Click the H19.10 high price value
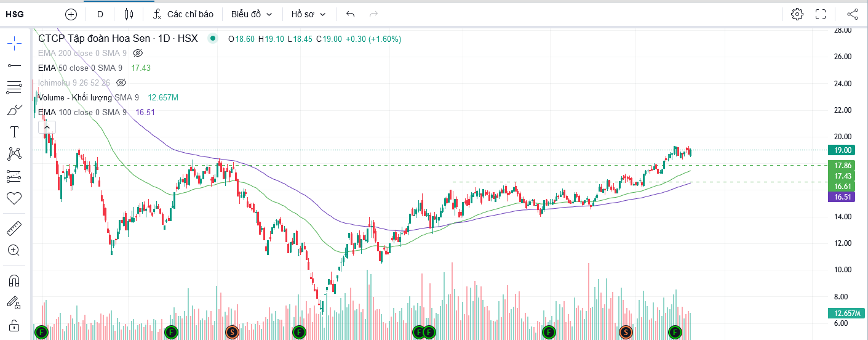 tap(271, 38)
